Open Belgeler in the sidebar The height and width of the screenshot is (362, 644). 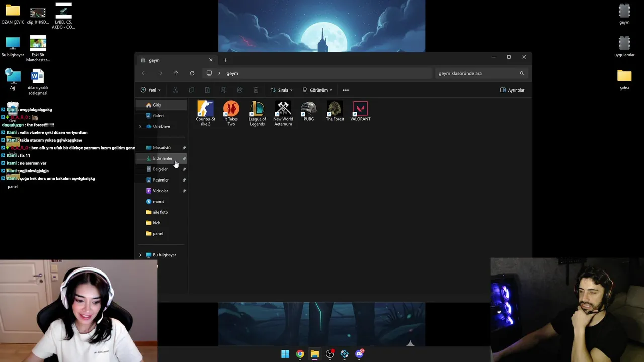coord(162,169)
